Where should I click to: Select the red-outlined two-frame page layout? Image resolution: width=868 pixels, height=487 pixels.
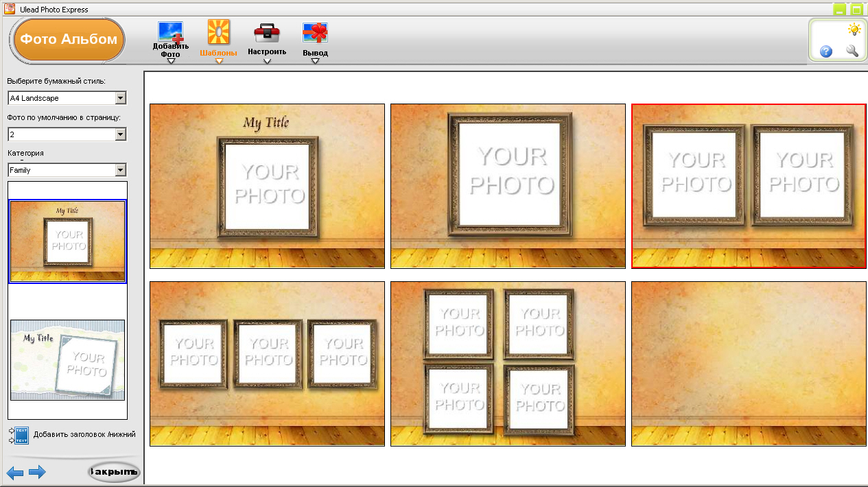pyautogui.click(x=749, y=186)
